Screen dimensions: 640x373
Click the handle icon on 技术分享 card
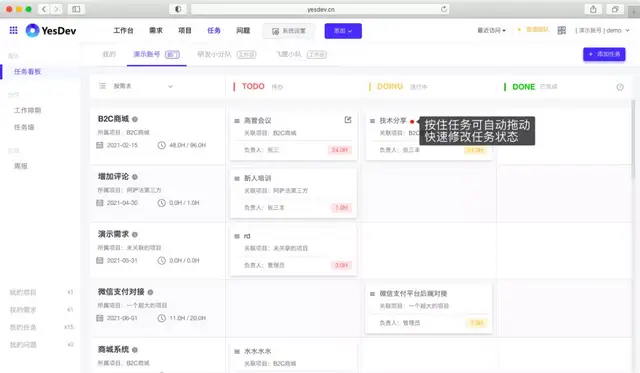click(372, 121)
